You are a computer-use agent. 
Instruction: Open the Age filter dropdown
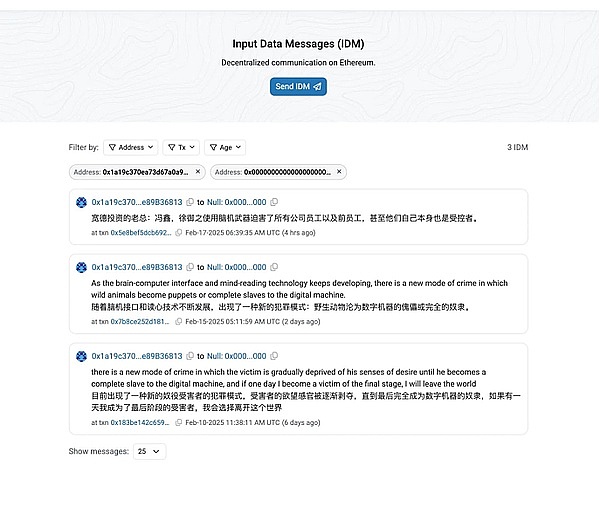(225, 147)
